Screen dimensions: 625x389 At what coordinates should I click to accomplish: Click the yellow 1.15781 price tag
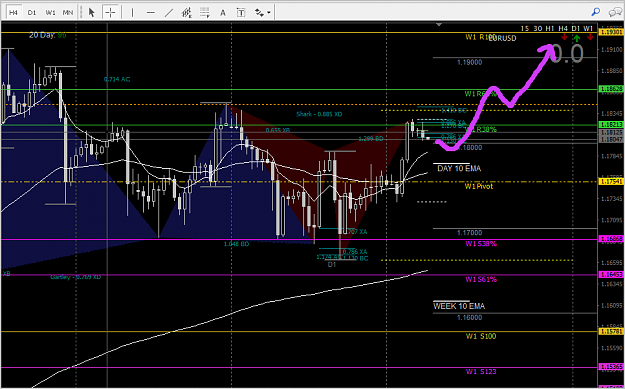pos(611,331)
